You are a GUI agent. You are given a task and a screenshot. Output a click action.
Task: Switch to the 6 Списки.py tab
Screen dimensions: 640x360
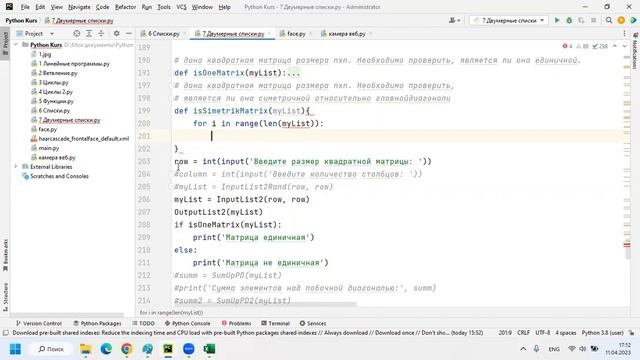pyautogui.click(x=163, y=33)
